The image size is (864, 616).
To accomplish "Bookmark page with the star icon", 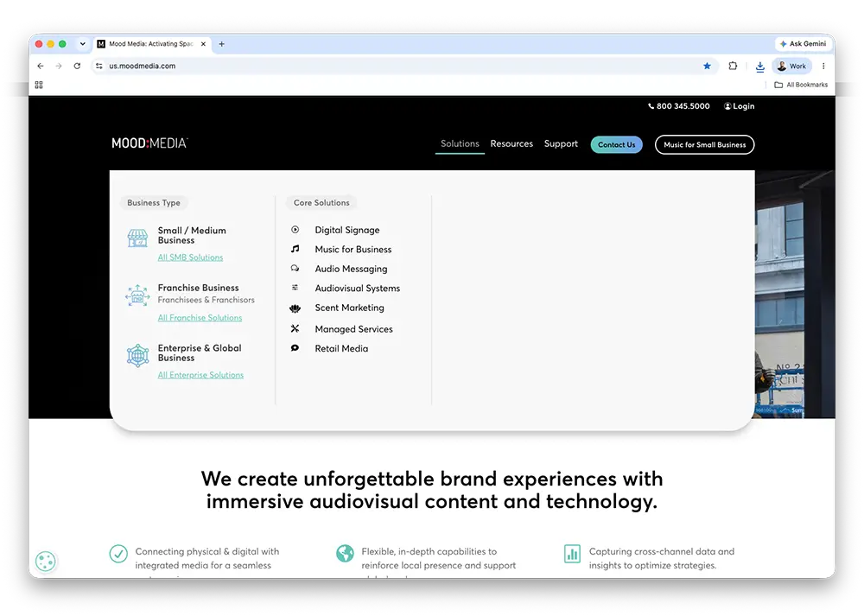I will (707, 67).
